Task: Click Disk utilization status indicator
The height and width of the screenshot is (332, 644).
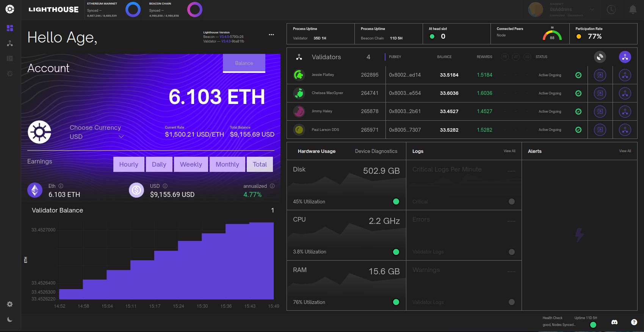Action: (396, 201)
